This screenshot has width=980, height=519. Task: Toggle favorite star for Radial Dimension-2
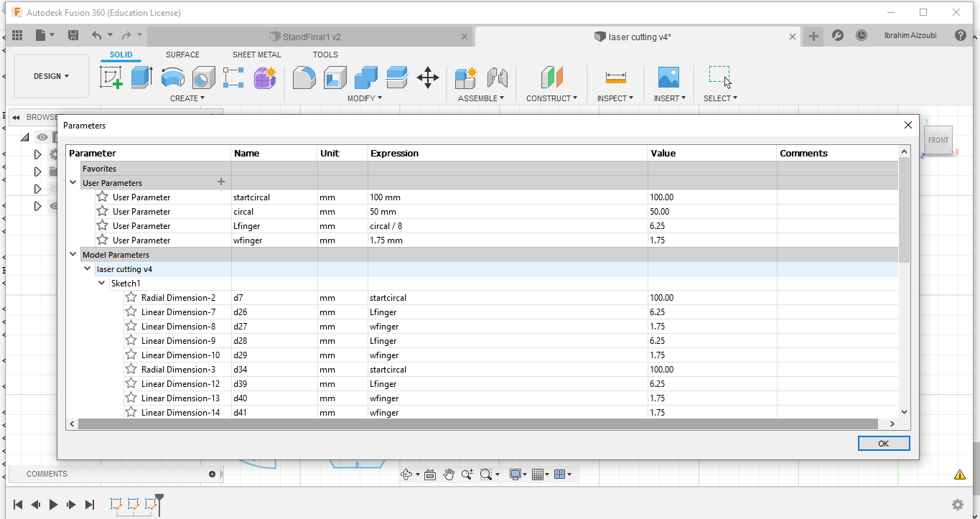131,297
